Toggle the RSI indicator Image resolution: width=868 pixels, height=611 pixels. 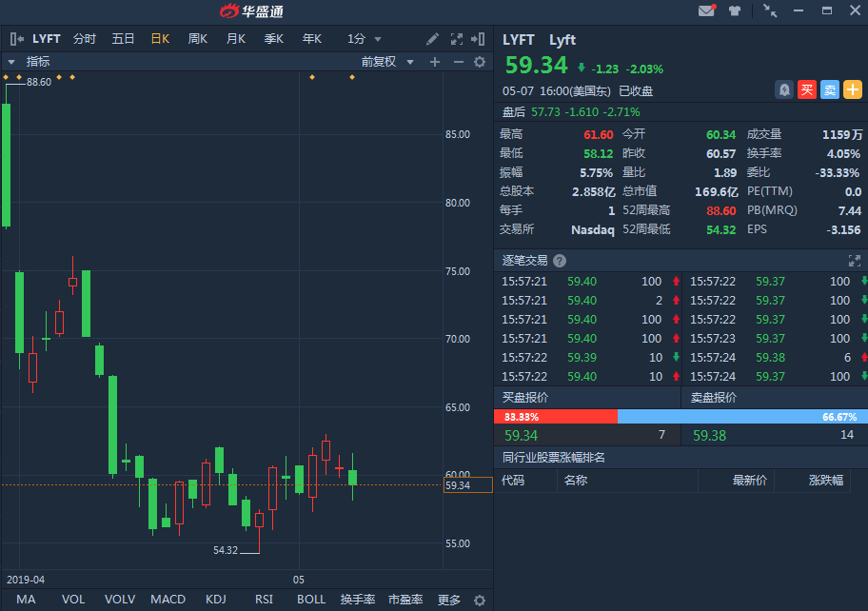(x=264, y=600)
